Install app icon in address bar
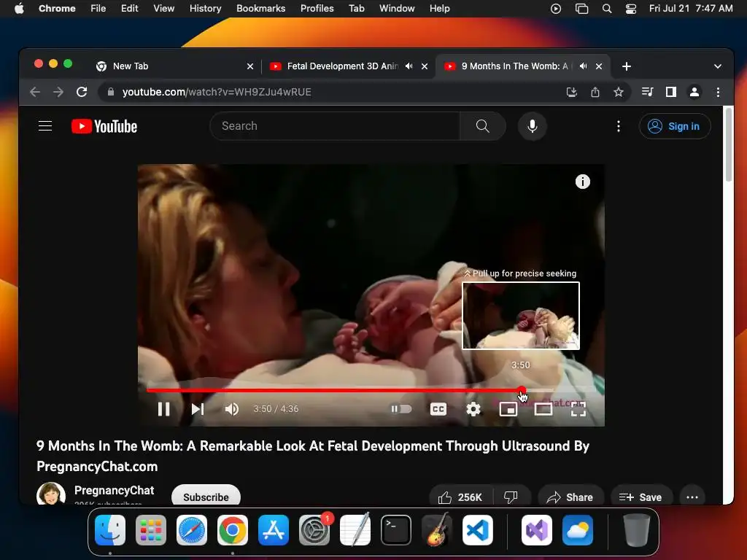Viewport: 747px width, 560px height. click(x=572, y=92)
